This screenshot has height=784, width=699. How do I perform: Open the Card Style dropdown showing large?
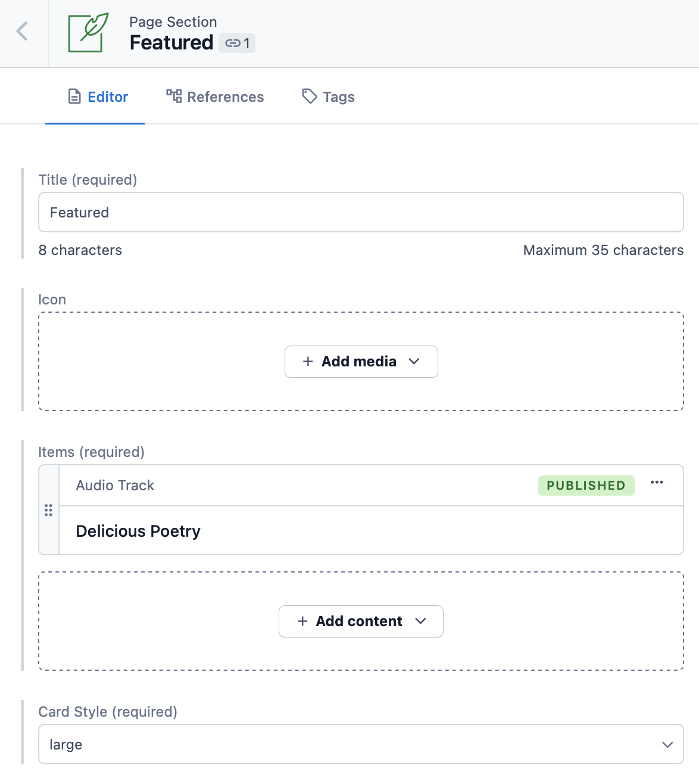pos(361,744)
